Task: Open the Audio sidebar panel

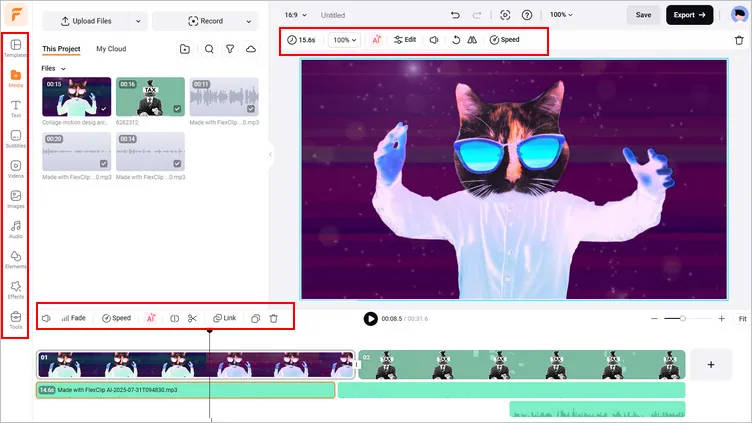Action: (x=15, y=229)
